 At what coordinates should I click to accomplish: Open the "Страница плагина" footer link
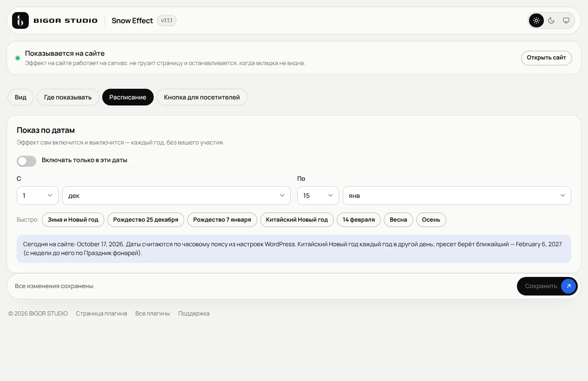pos(101,314)
